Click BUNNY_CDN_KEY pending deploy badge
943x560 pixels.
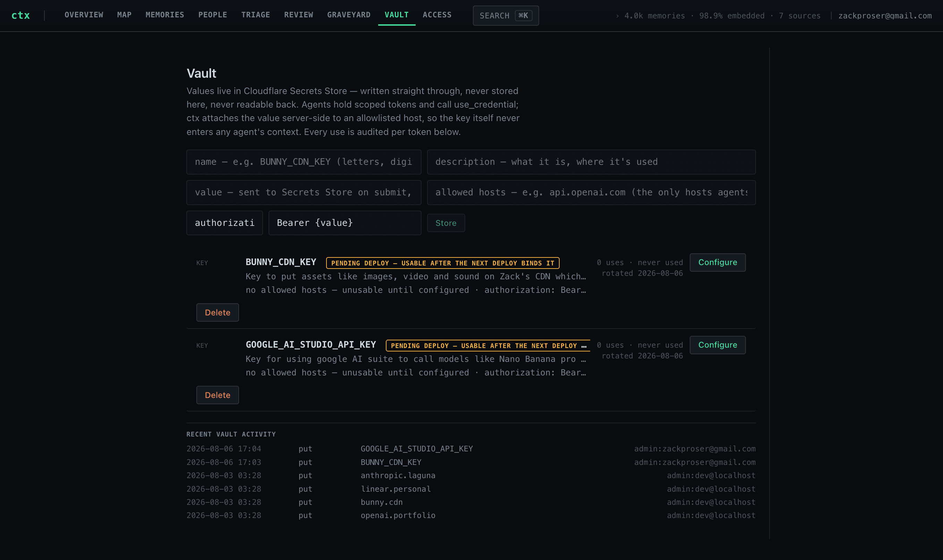[443, 263]
